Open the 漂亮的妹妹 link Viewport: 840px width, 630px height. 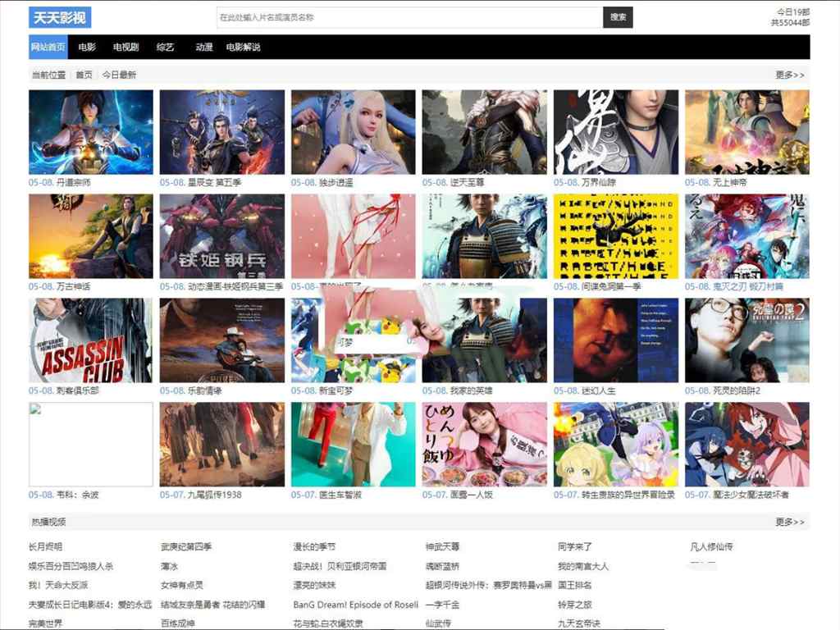coord(314,585)
